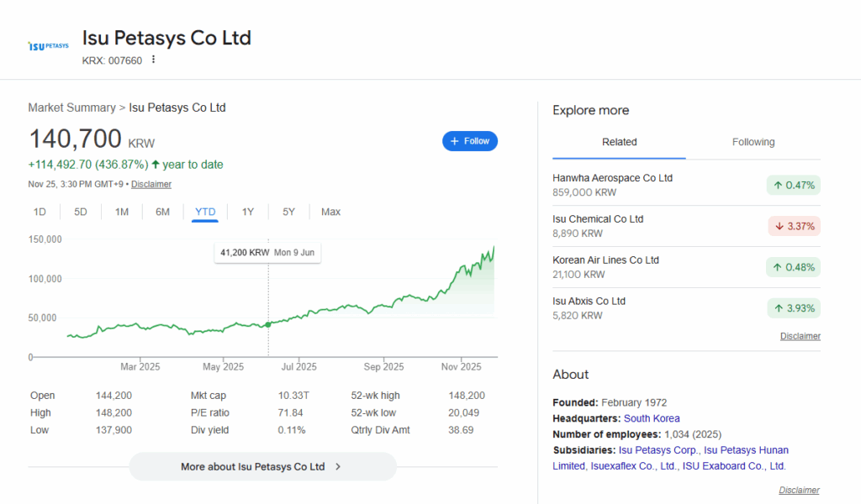Show the Max chart range
Image resolution: width=861 pixels, height=504 pixels.
(x=330, y=212)
